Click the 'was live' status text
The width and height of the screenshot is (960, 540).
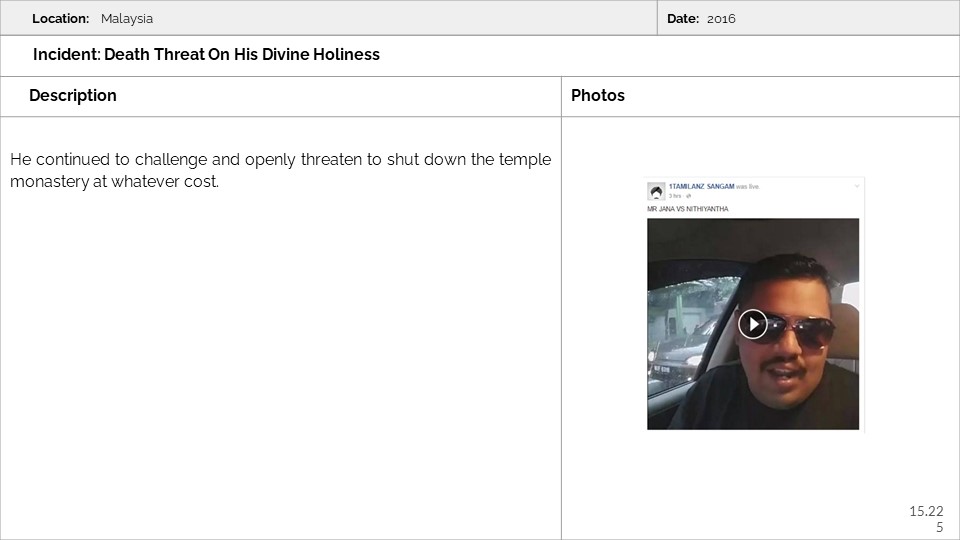(748, 186)
